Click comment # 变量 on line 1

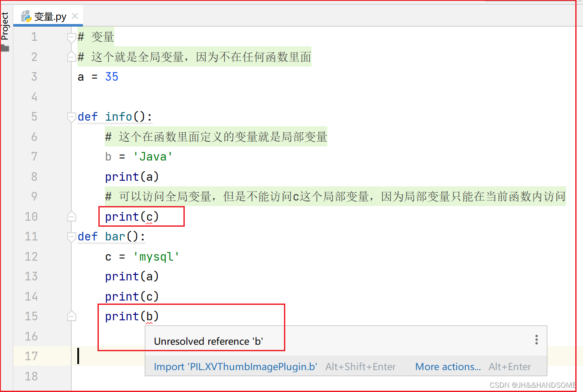tap(96, 37)
